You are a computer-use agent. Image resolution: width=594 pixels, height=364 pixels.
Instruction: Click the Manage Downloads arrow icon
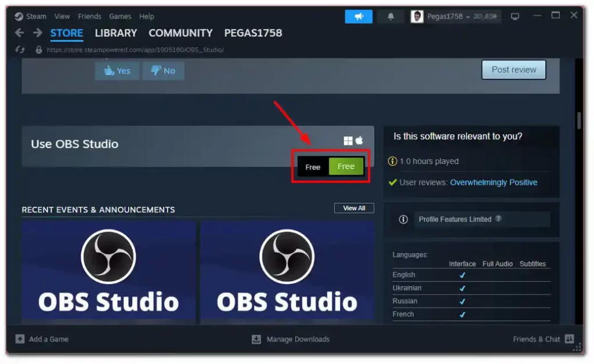point(256,339)
